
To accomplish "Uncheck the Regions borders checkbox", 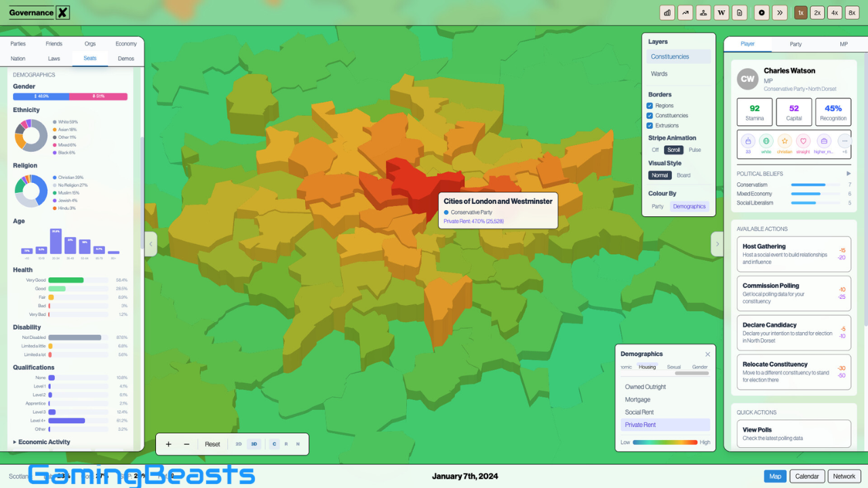I will [650, 106].
